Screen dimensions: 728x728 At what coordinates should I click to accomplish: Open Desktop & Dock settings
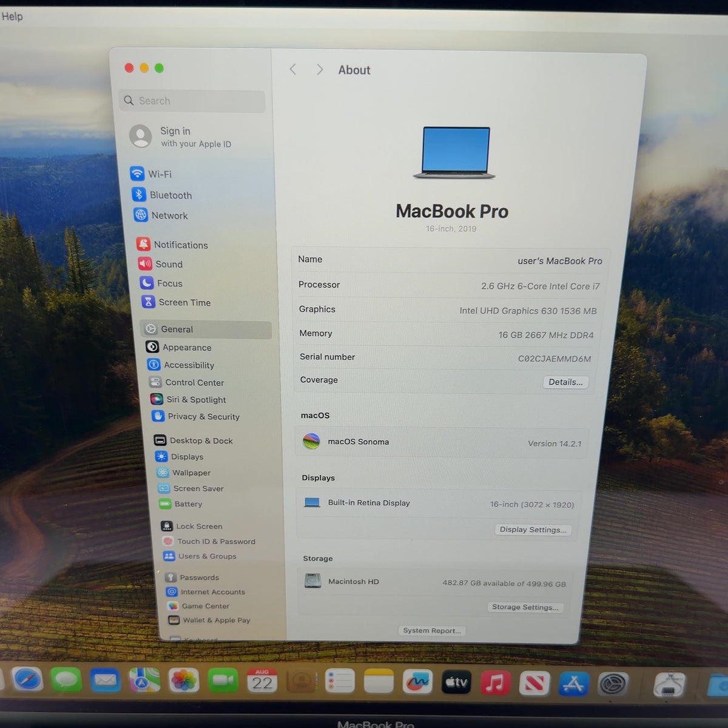point(194,440)
